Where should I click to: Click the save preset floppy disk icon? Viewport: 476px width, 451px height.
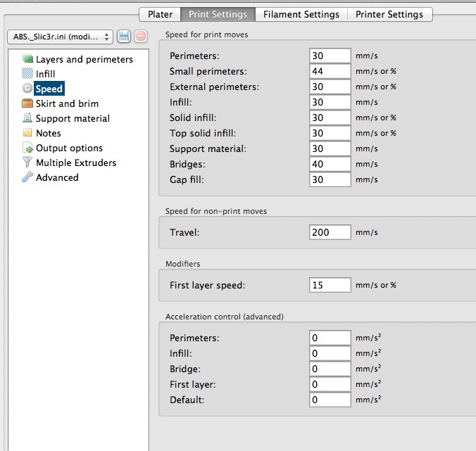tap(124, 36)
